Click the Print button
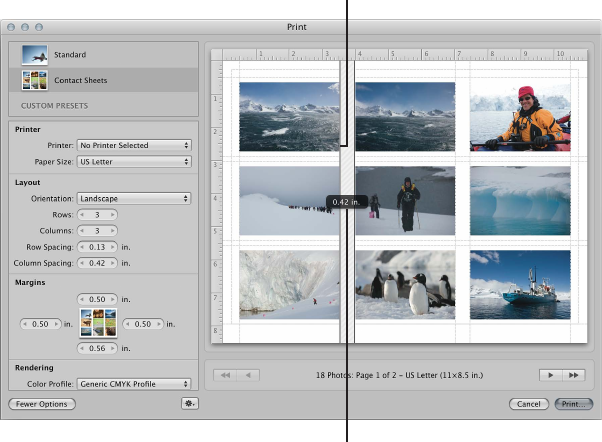The width and height of the screenshot is (602, 442). pos(573,404)
